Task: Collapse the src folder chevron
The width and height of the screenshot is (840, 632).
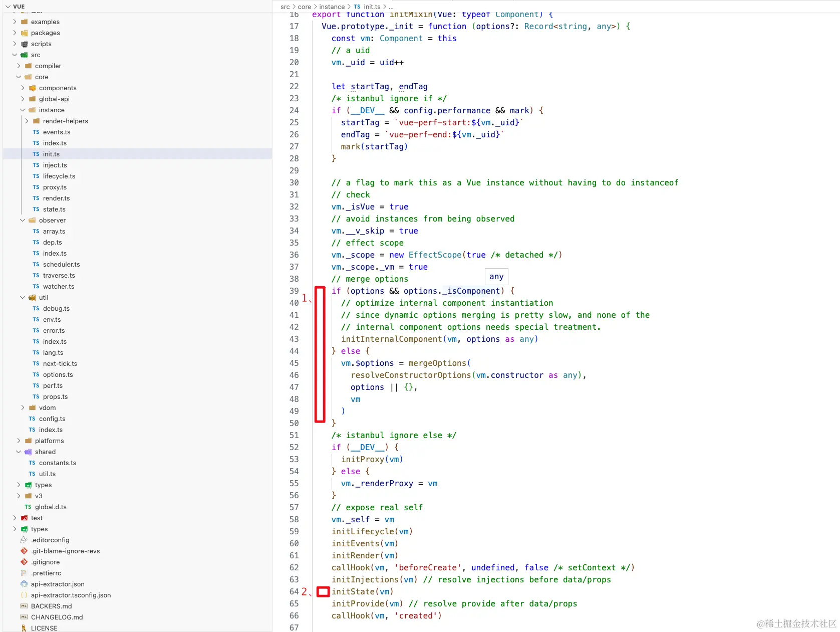Action: (x=15, y=55)
